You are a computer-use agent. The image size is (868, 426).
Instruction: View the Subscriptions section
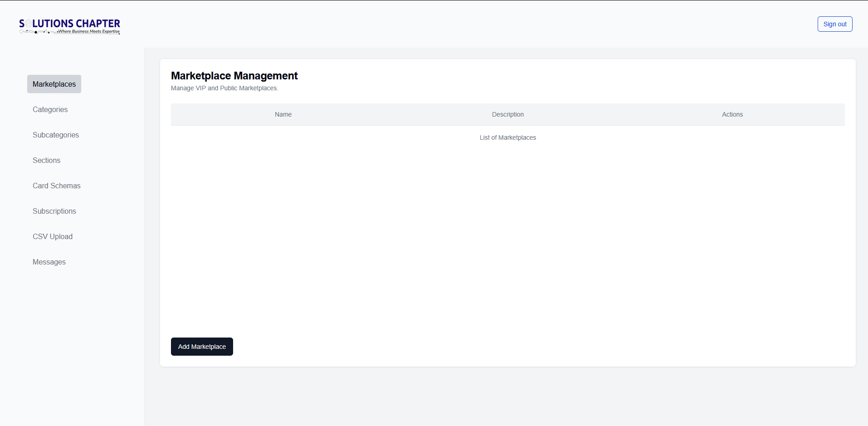54,211
